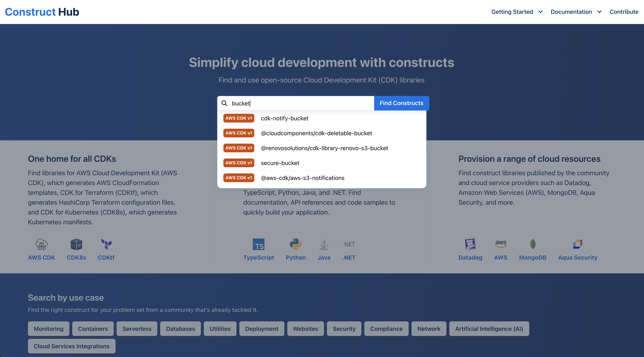
Task: Click the Aqua Security logo icon
Action: [578, 244]
